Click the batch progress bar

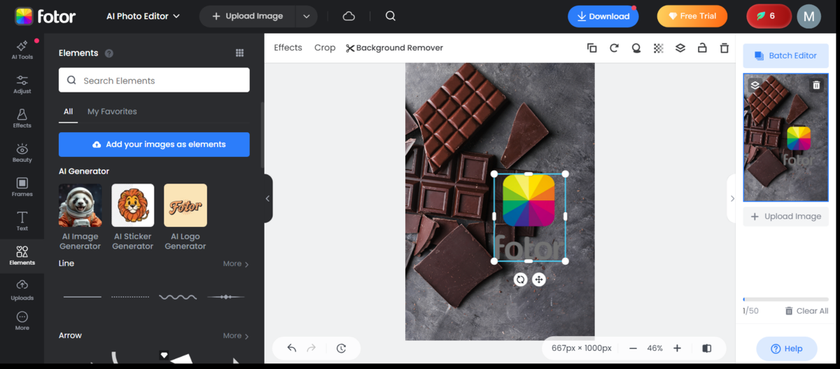tap(785, 299)
